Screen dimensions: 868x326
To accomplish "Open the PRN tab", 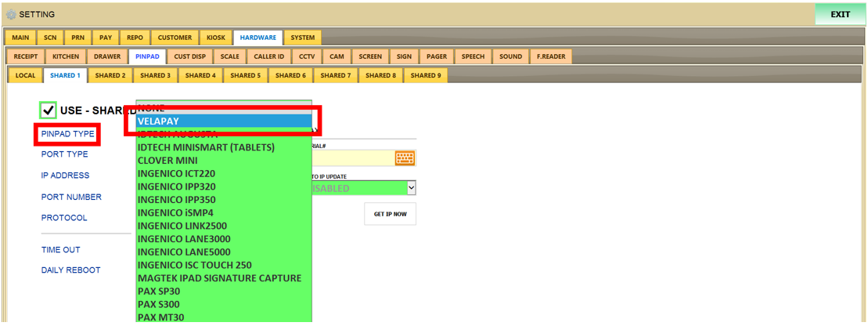I will [x=78, y=38].
